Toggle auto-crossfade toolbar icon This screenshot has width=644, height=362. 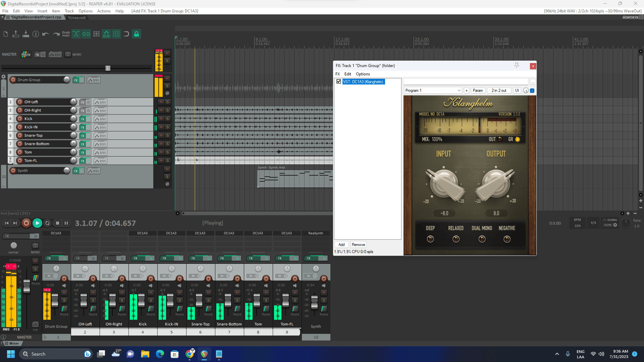pyautogui.click(x=76, y=34)
